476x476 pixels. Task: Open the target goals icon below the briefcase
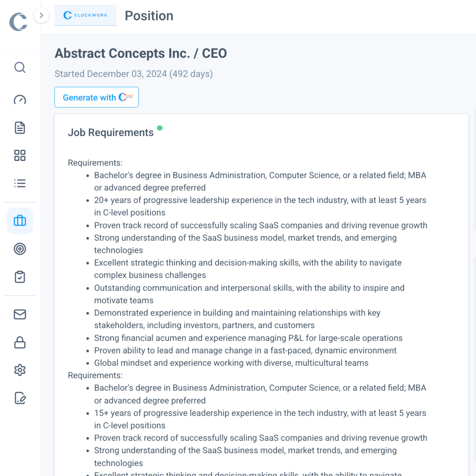(x=20, y=249)
